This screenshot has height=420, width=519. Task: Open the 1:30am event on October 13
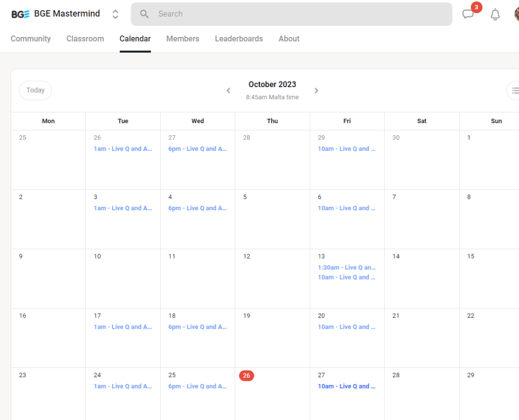tap(347, 268)
